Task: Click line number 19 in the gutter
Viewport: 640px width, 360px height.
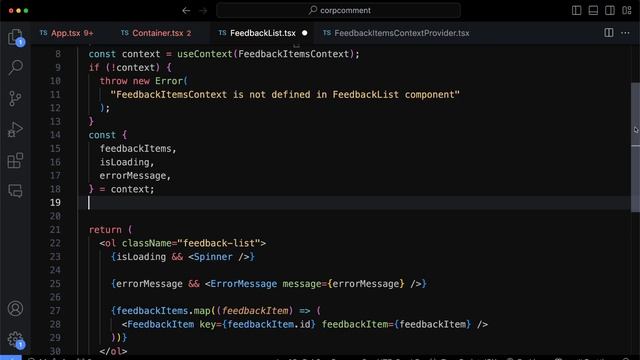Action: (x=55, y=202)
